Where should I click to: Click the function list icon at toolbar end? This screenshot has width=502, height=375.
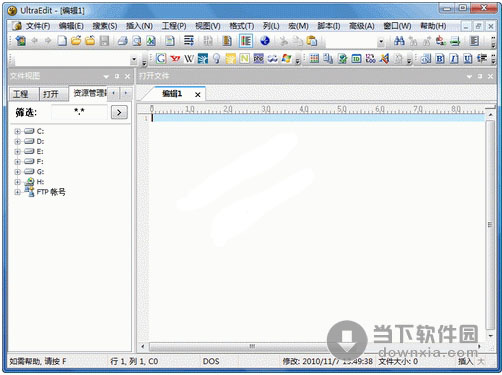click(x=474, y=41)
